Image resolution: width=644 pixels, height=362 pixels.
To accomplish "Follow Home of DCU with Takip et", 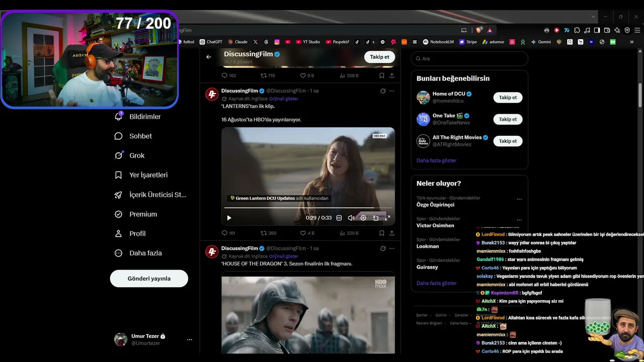I will pos(508,98).
